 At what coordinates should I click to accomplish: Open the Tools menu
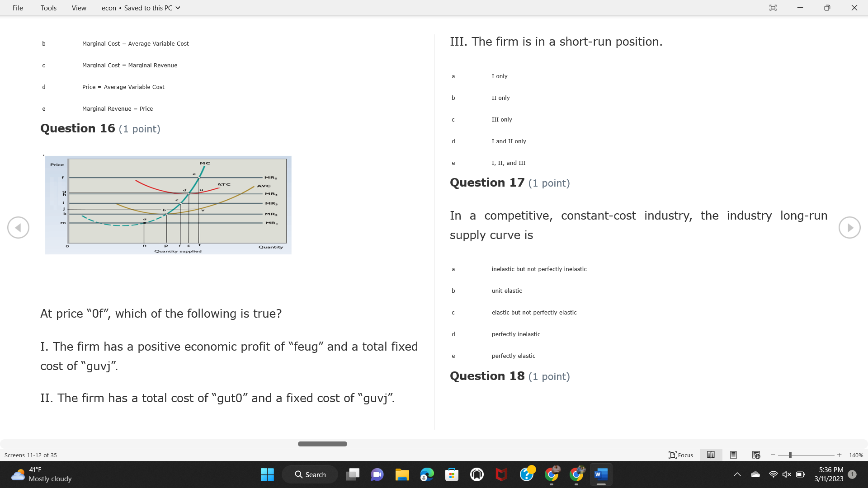tap(48, 8)
